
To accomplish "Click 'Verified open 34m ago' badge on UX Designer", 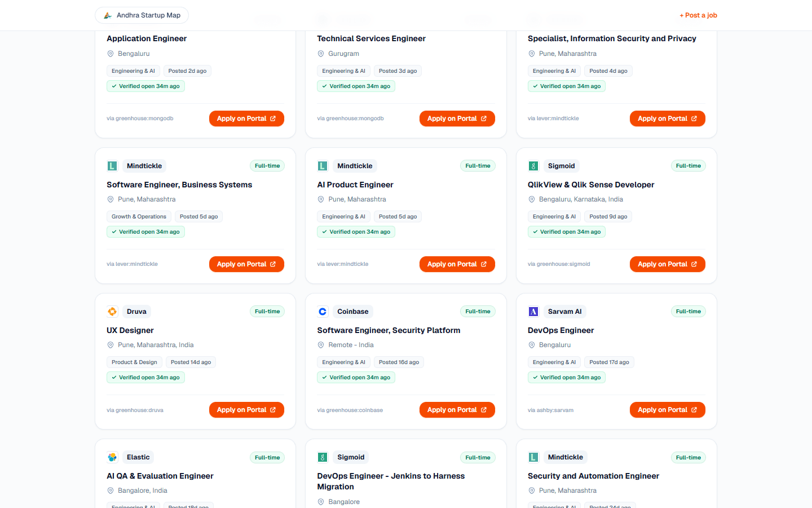I will pos(145,378).
